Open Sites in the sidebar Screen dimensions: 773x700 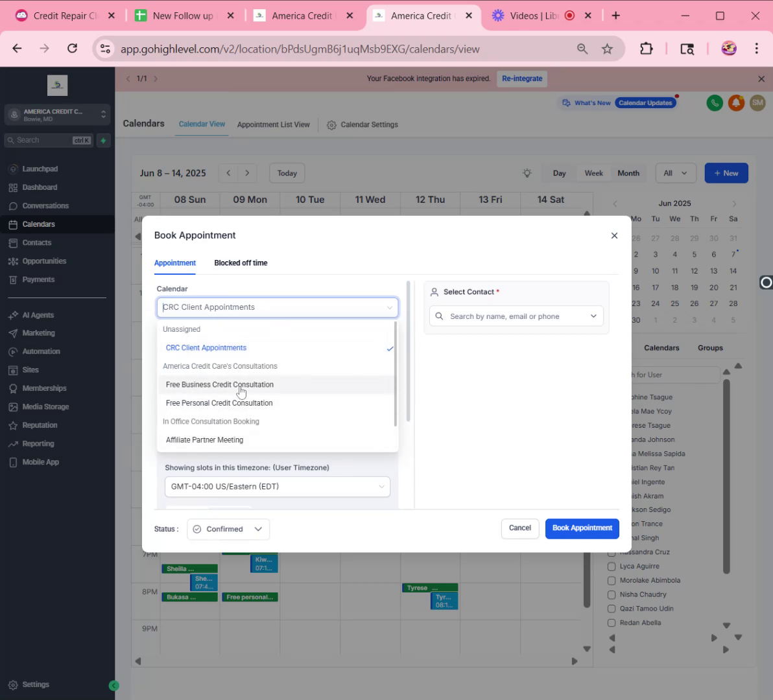tap(30, 370)
